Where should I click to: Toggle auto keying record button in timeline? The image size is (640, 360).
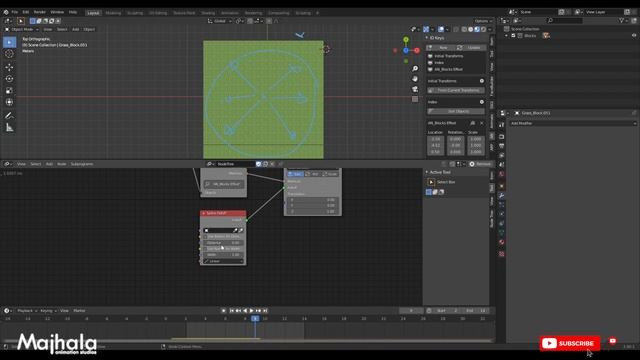point(223,311)
